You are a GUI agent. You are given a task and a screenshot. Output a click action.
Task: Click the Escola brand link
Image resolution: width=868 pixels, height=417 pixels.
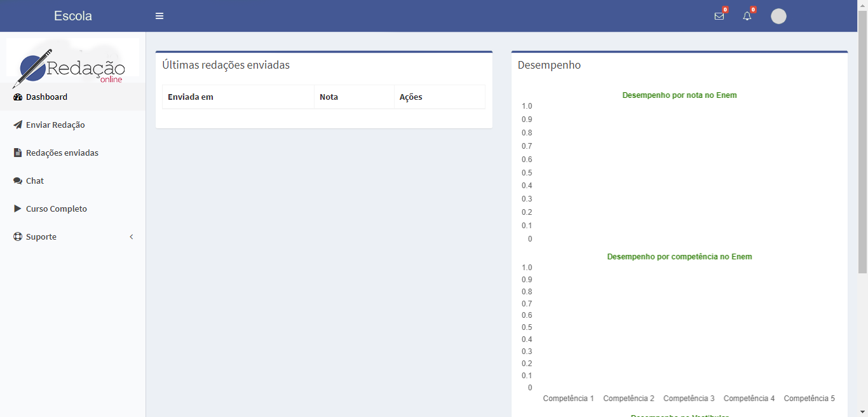[x=73, y=16]
